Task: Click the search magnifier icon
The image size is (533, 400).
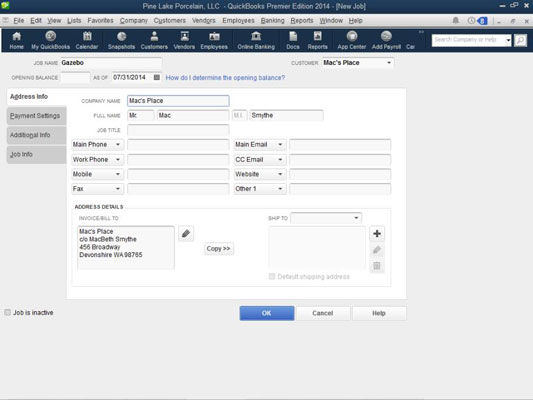Action: (520, 40)
